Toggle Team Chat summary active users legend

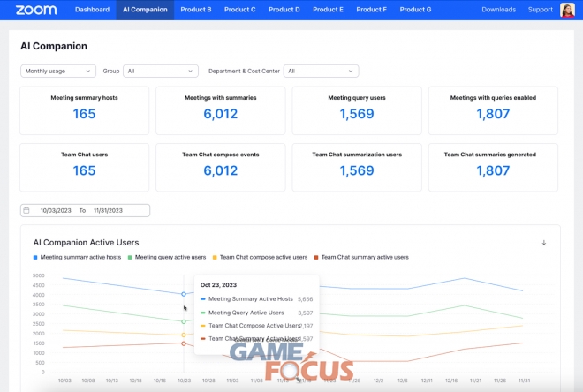click(x=361, y=257)
